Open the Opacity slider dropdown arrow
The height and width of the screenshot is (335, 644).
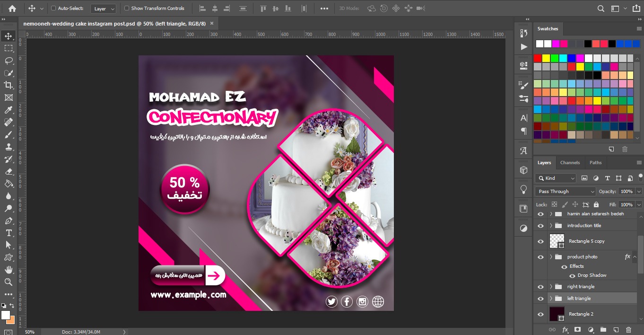pos(639,192)
